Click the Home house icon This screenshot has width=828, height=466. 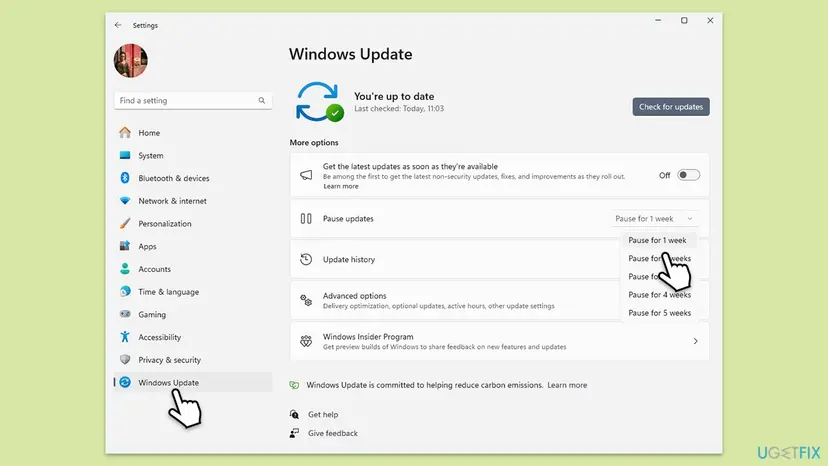(125, 133)
